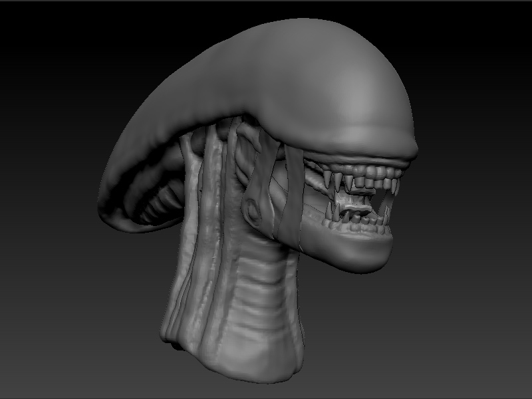Click the circular socket on the jaw strap
Screen dimensions: 532x399
(x=253, y=211)
